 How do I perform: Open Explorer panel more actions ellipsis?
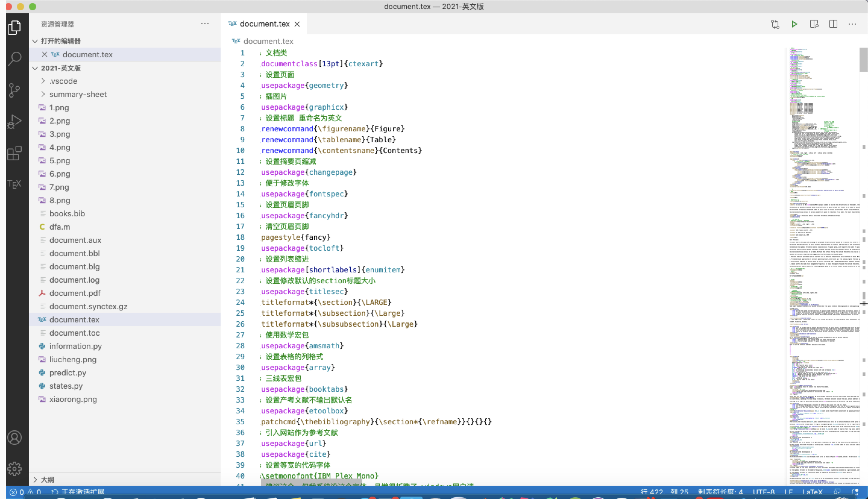coord(205,24)
